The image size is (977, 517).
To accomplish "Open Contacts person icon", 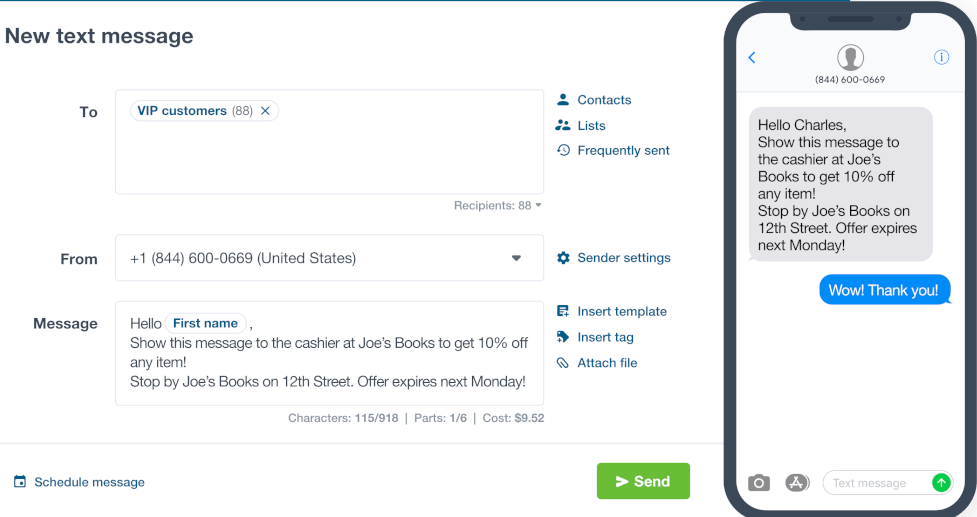I will 563,99.
